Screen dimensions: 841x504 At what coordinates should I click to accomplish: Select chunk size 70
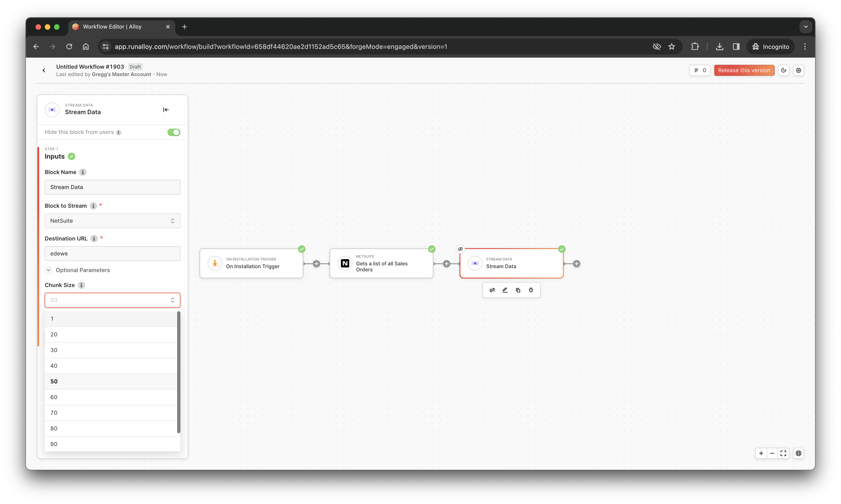tap(111, 413)
